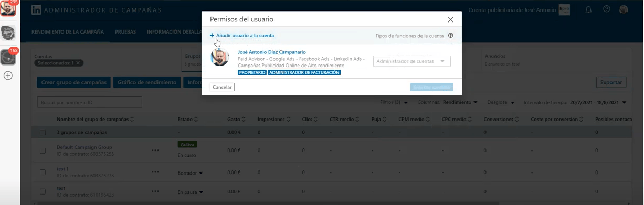644x205 pixels.
Task: Sort by Coste por conversión column
Action: 557,120
